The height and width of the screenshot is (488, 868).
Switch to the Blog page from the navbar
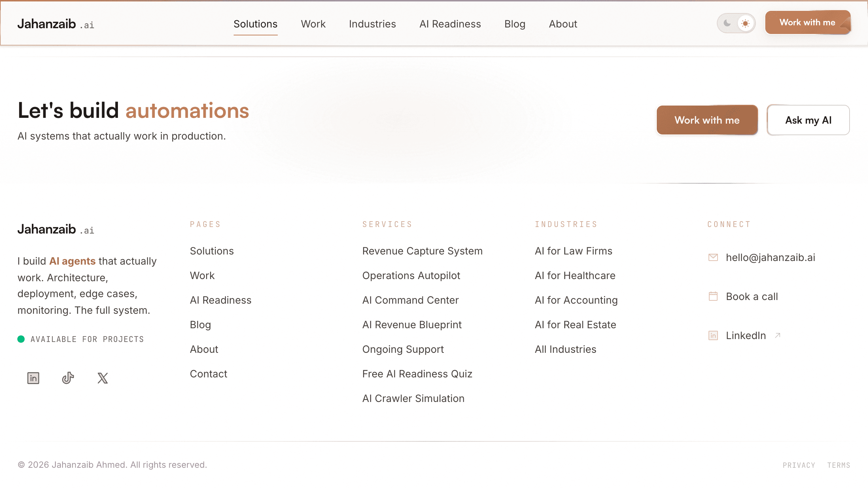pyautogui.click(x=515, y=24)
